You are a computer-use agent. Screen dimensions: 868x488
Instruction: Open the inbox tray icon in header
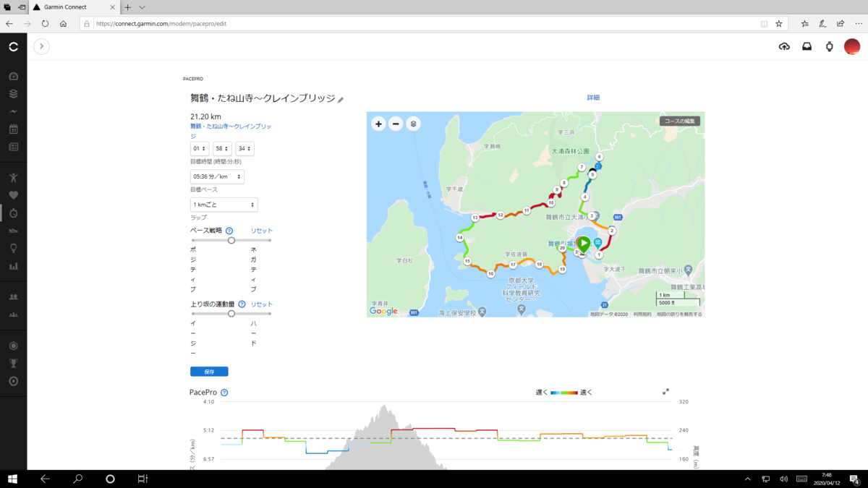coord(807,46)
